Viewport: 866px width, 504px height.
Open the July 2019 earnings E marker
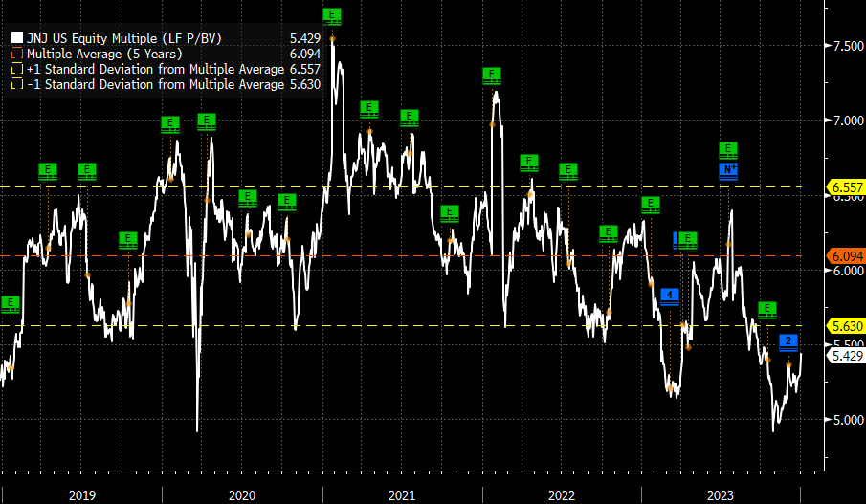click(x=87, y=172)
